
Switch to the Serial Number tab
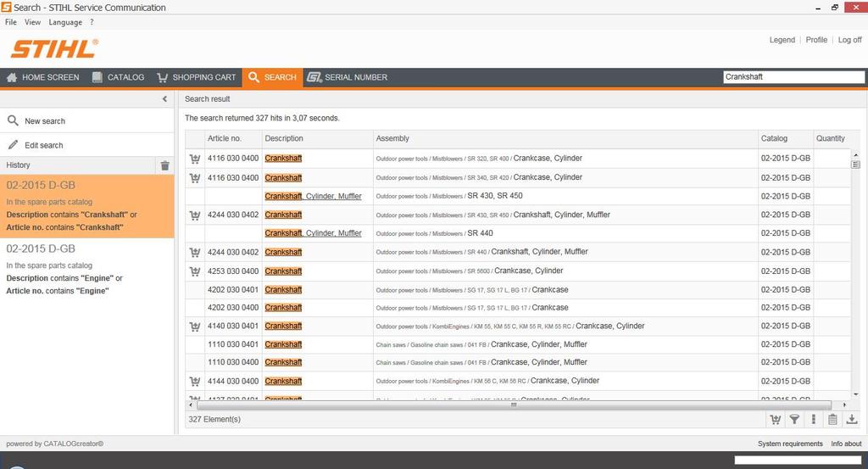click(x=348, y=77)
